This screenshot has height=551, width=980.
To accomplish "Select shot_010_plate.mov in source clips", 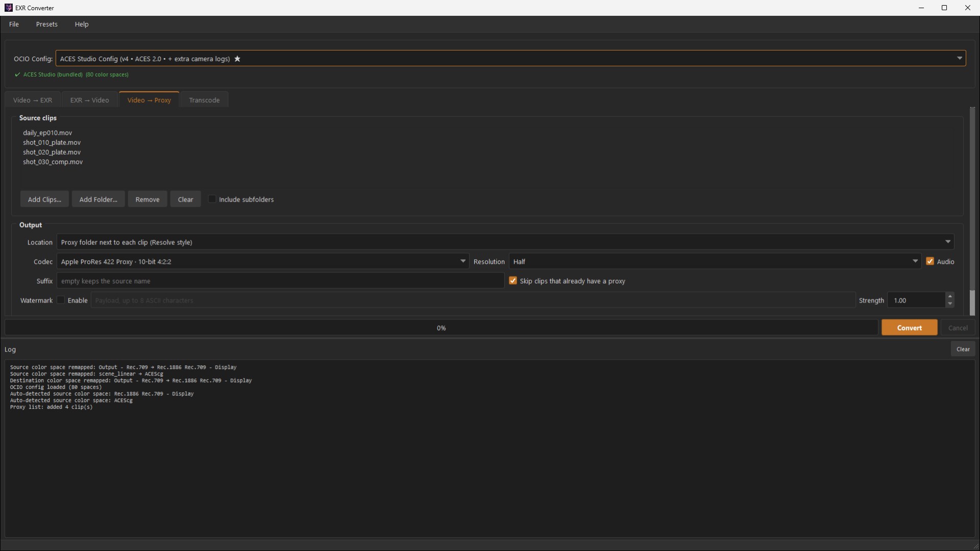I will [52, 142].
